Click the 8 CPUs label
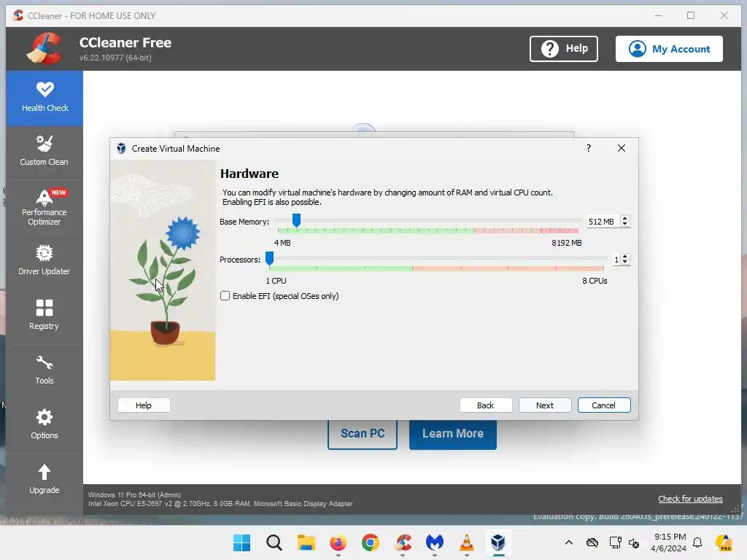 pos(595,281)
